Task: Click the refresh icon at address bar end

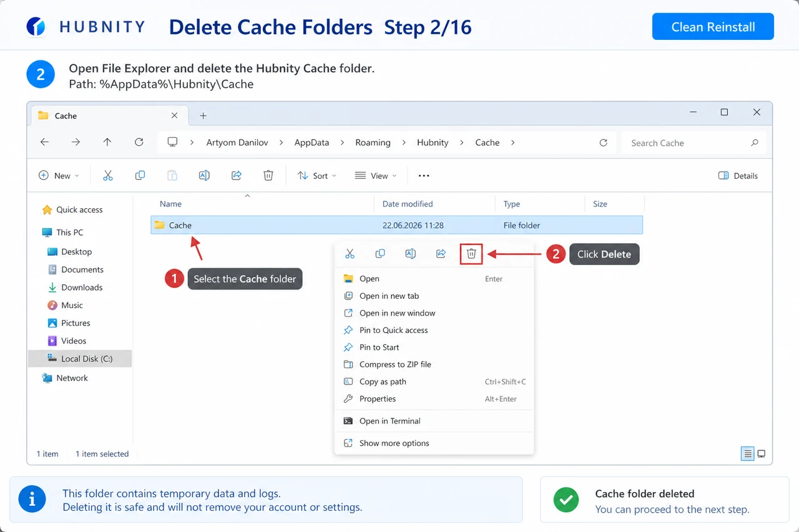Action: click(603, 143)
